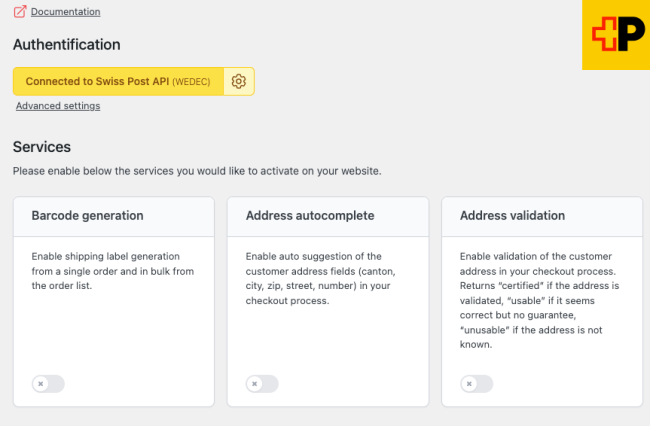
Task: Click the Connected to Swiss Post API button
Action: click(118, 81)
